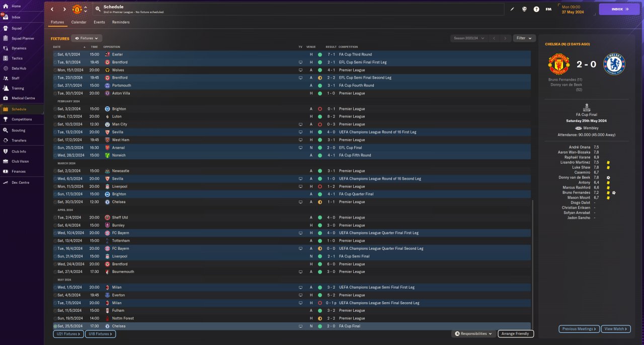Click the football globe icon in top bar
The width and height of the screenshot is (644, 345).
pyautogui.click(x=524, y=9)
